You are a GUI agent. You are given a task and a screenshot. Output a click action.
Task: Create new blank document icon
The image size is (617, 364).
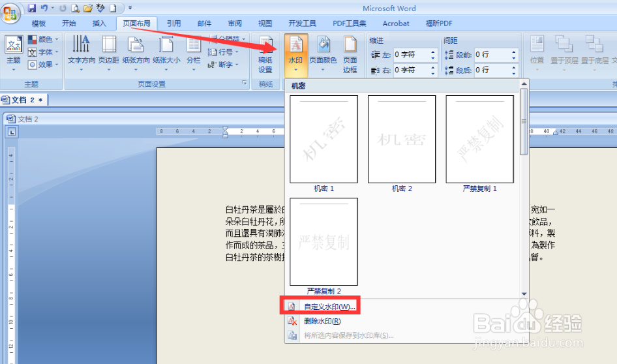point(113,8)
